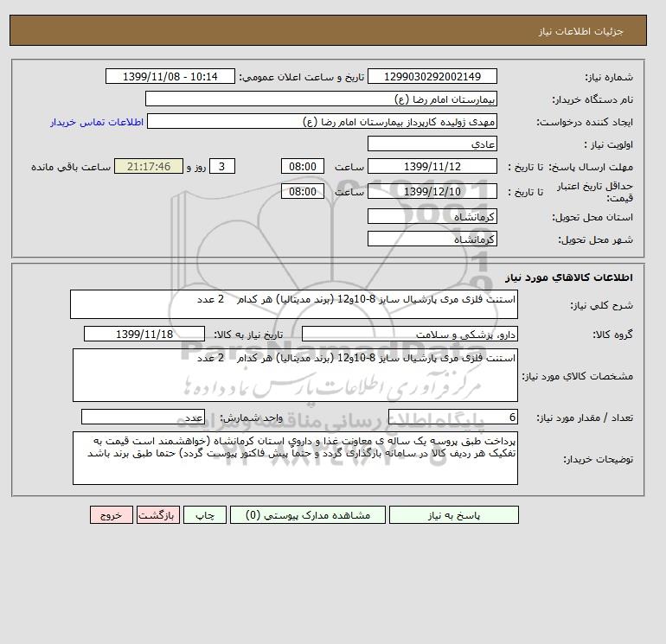Click the گروه کالا label
666x644 pixels.
click(613, 335)
